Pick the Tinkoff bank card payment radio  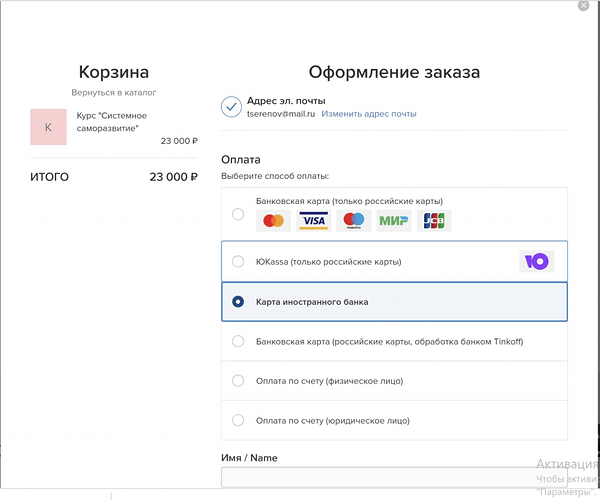point(238,341)
